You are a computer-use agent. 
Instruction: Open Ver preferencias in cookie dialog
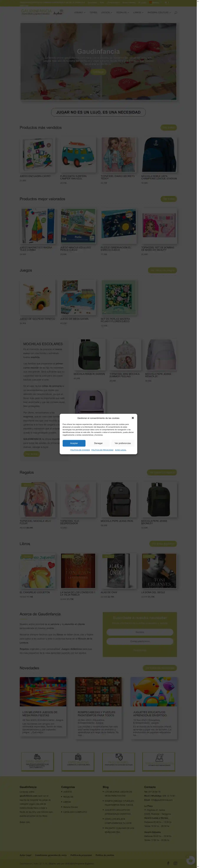point(123,443)
